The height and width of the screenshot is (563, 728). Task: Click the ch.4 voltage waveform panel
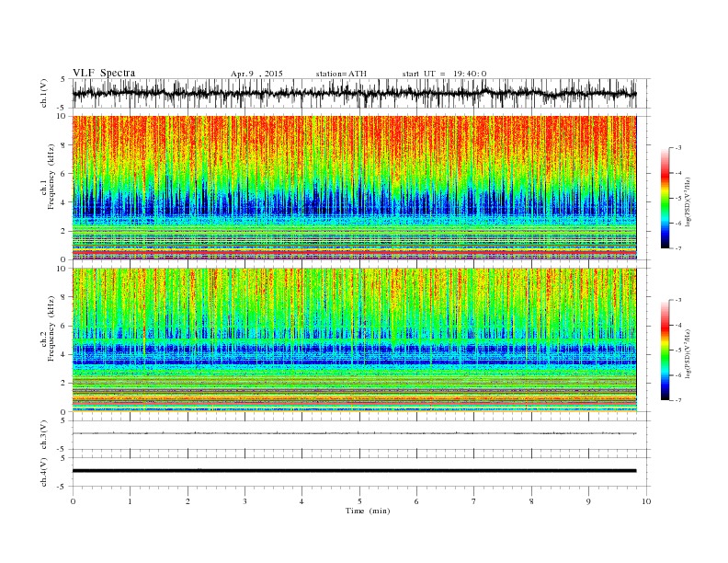tap(361, 472)
